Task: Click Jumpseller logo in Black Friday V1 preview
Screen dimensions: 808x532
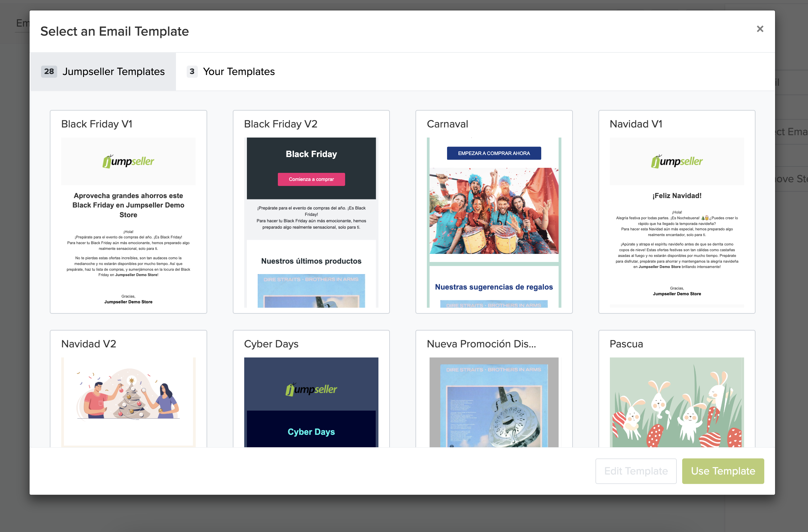Action: coord(128,161)
